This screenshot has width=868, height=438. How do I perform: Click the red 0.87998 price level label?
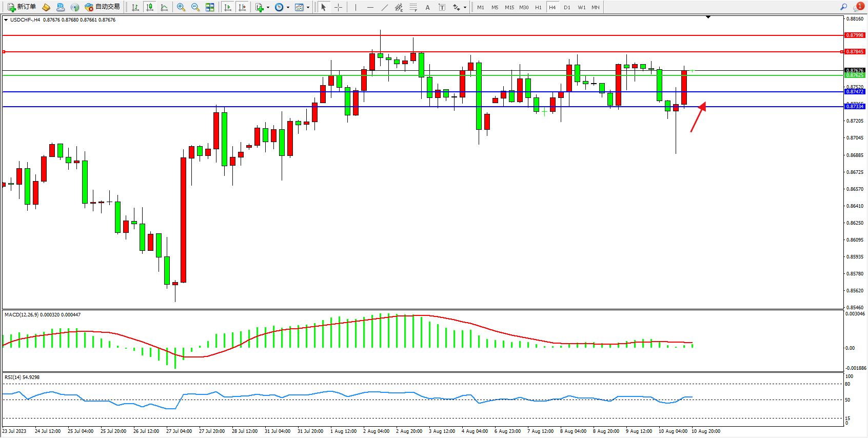(x=855, y=35)
